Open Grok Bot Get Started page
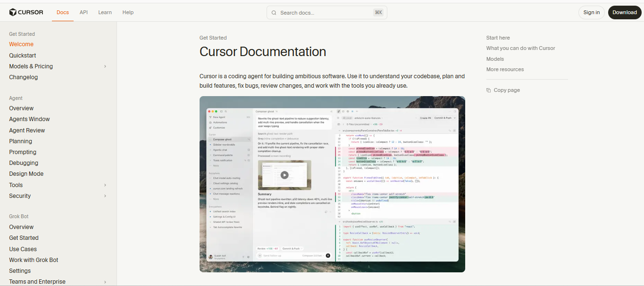Image resolution: width=644 pixels, height=286 pixels. coord(24,238)
